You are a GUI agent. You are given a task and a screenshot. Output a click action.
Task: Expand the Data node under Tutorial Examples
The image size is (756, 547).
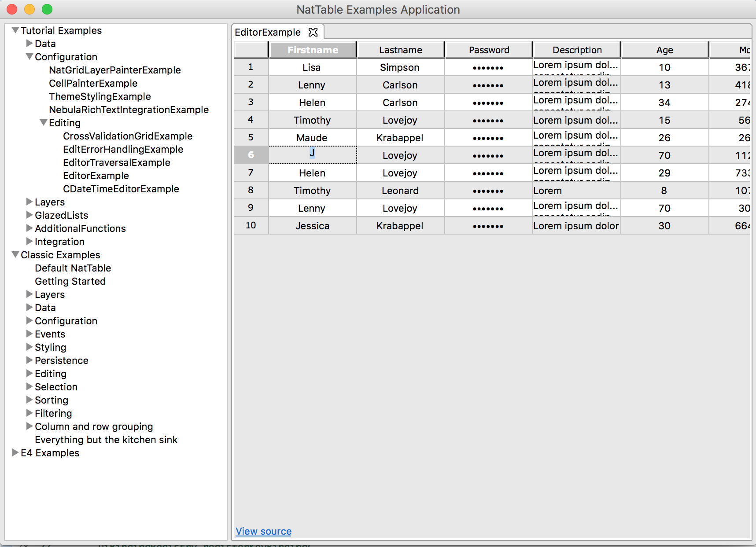pos(30,43)
